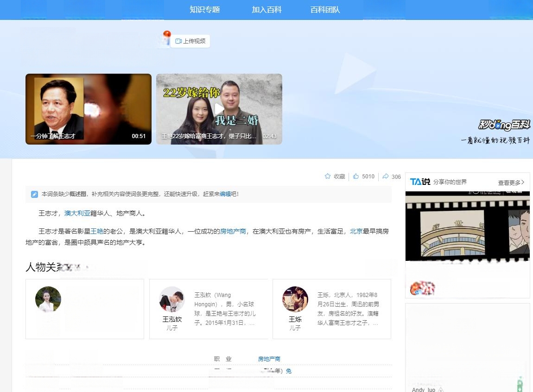This screenshot has width=533, height=392.
Task: Click the 00:51 duration label on first video
Action: click(x=139, y=136)
